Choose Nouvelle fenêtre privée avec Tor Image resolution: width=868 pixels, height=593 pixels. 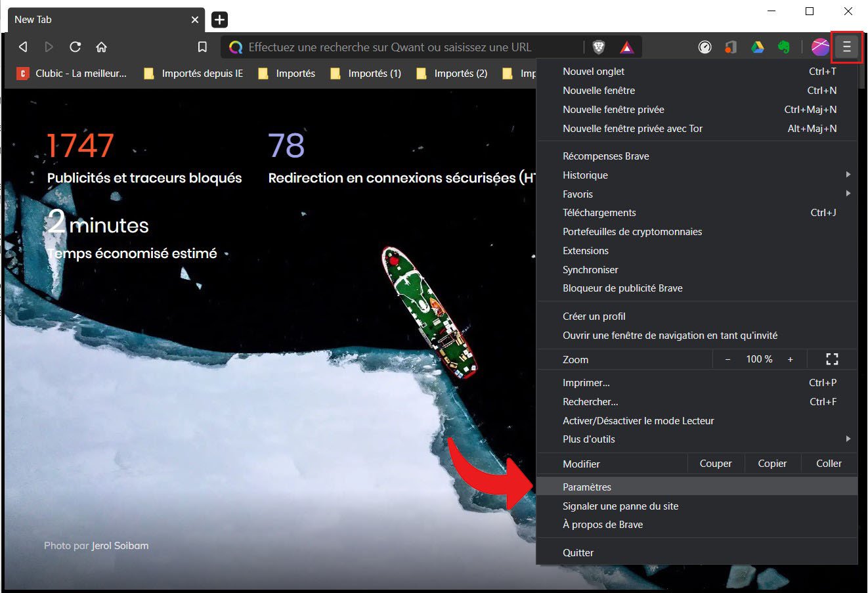(x=632, y=129)
